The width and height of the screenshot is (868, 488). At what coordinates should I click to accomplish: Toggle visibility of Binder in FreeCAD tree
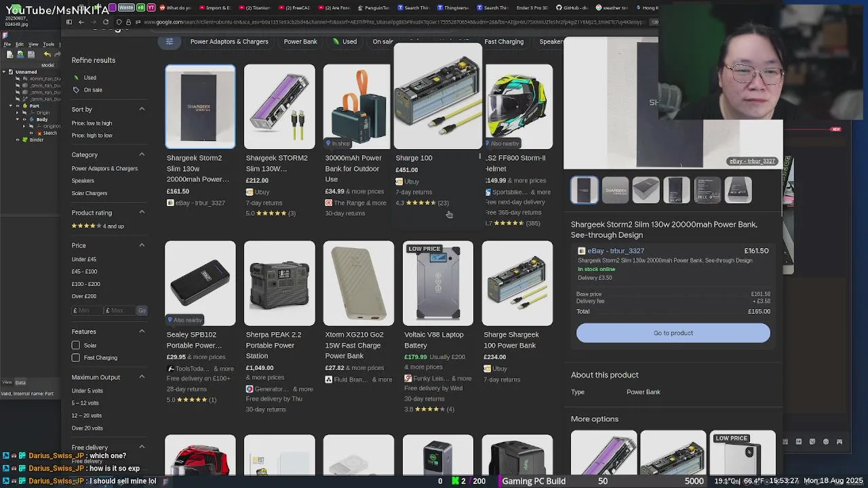[x=18, y=140]
